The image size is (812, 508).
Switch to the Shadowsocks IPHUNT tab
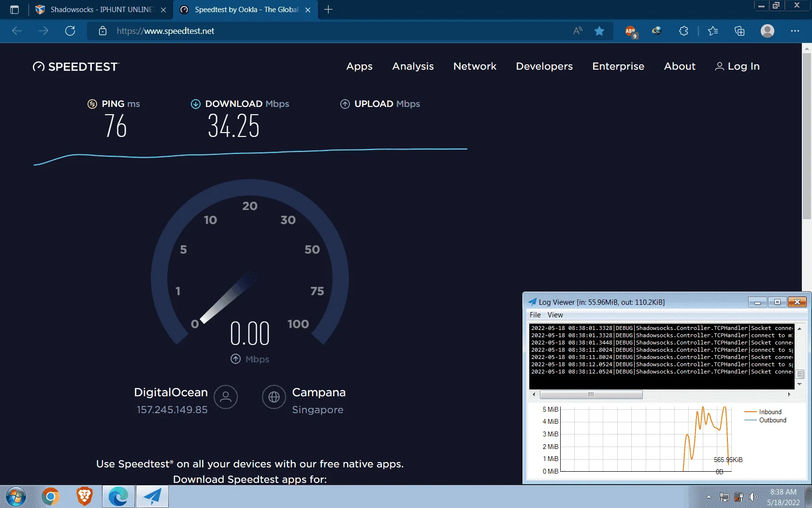click(101, 10)
